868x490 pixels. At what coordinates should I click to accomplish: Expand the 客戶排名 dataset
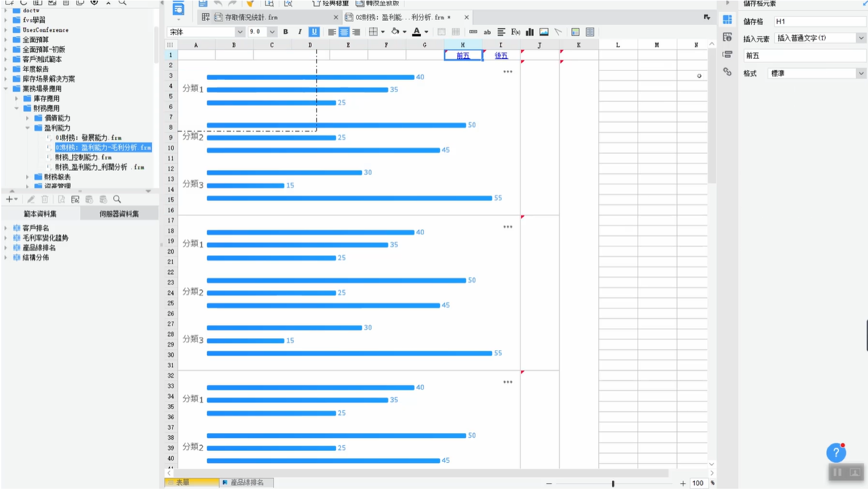6,228
